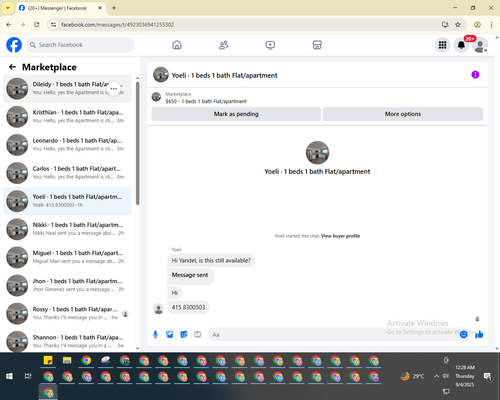Open conversation info purple icon
The width and height of the screenshot is (500, 400).
click(475, 75)
